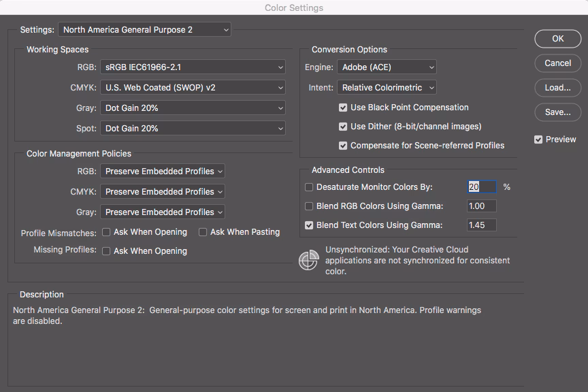588x392 pixels.
Task: Open the Spot dot gain dropdown
Action: [x=193, y=128]
